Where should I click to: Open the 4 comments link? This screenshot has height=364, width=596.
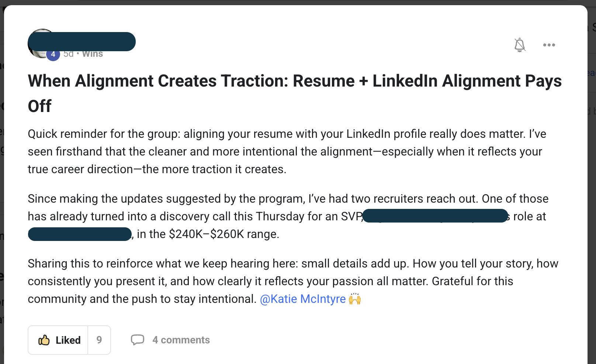point(181,340)
